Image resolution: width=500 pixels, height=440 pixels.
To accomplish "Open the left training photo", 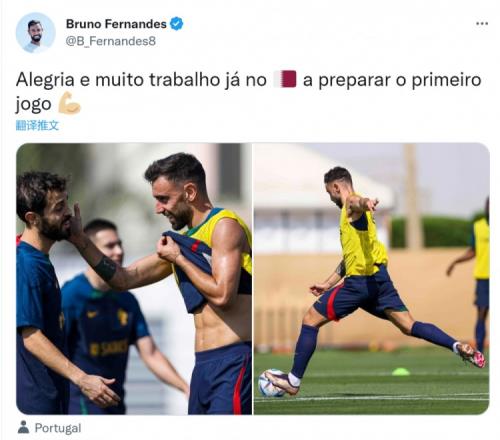I will [x=134, y=279].
